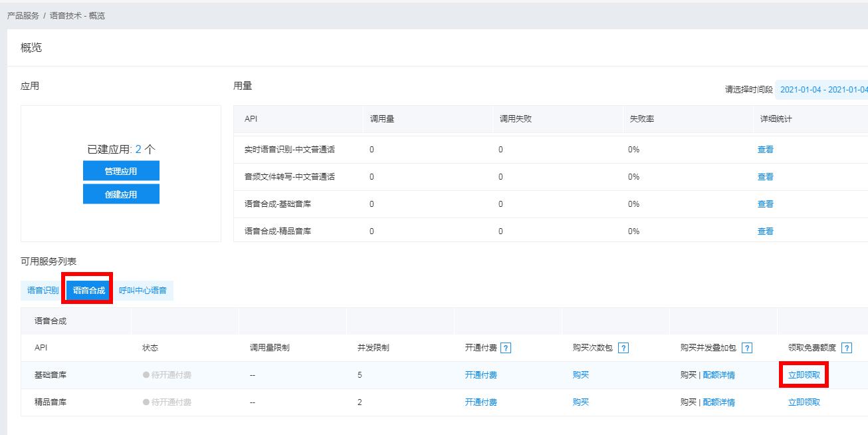Click 查看 for 语音合成-基础音库
868x435 pixels.
click(766, 204)
